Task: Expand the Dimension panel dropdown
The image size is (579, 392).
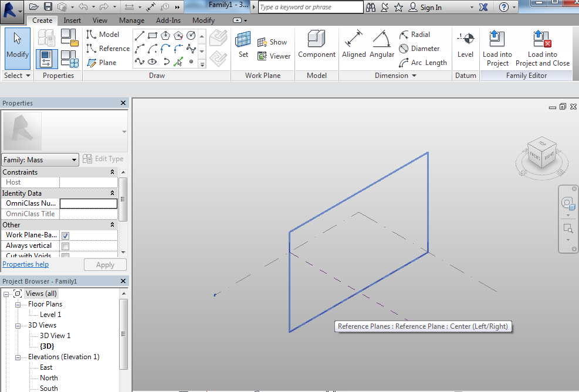Action: pyautogui.click(x=414, y=76)
